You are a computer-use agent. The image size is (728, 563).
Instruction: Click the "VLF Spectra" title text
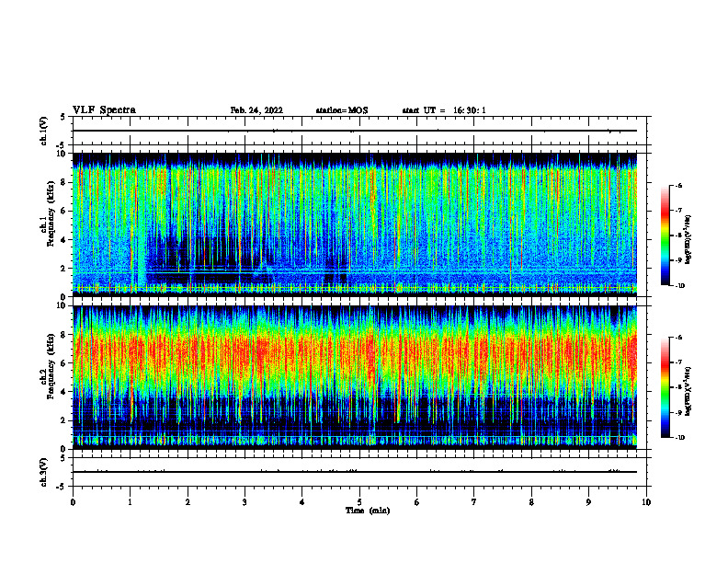[x=104, y=110]
